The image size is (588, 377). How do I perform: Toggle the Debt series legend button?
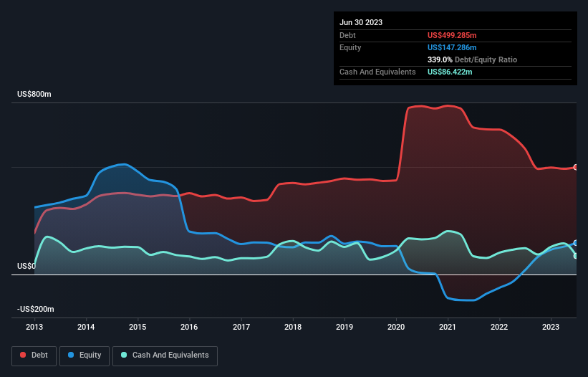click(34, 355)
